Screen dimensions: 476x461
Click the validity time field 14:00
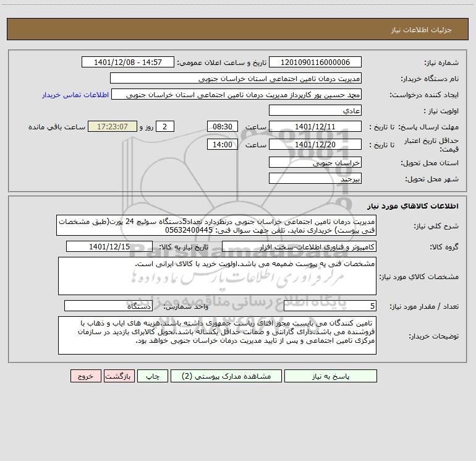click(x=222, y=144)
